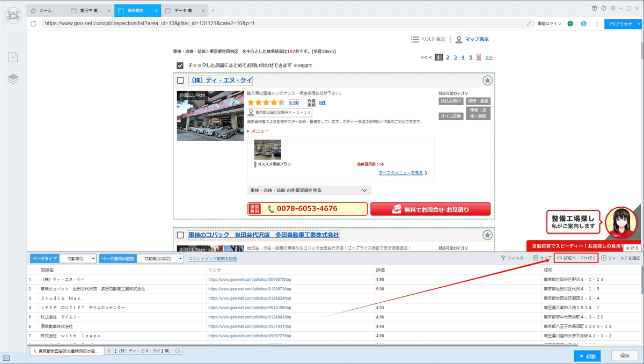This screenshot has height=364, width=644.
Task: Click the 4.90 rating link
Action: (x=294, y=103)
